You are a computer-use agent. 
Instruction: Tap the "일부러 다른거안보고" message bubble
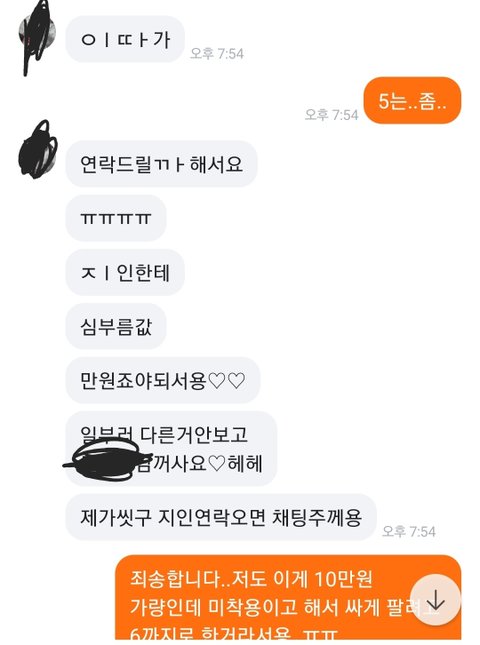(172, 449)
